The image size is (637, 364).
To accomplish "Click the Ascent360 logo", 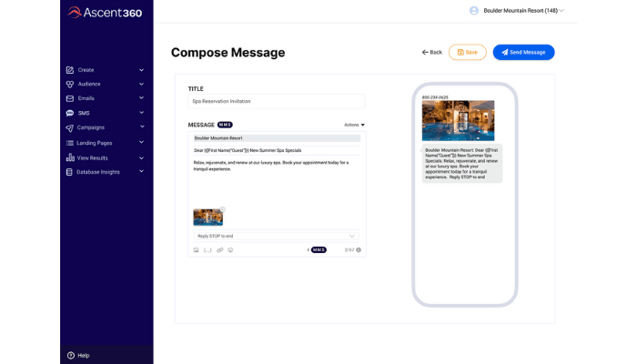I will pos(106,12).
